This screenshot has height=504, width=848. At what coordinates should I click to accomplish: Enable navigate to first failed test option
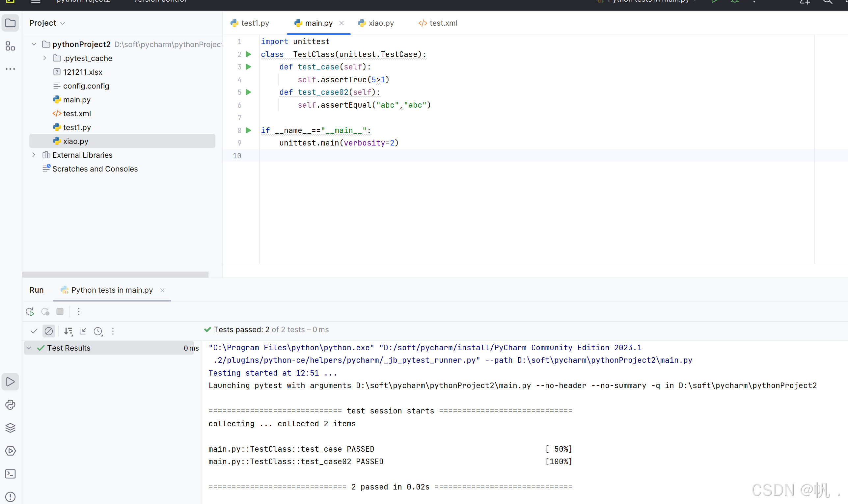point(83,331)
